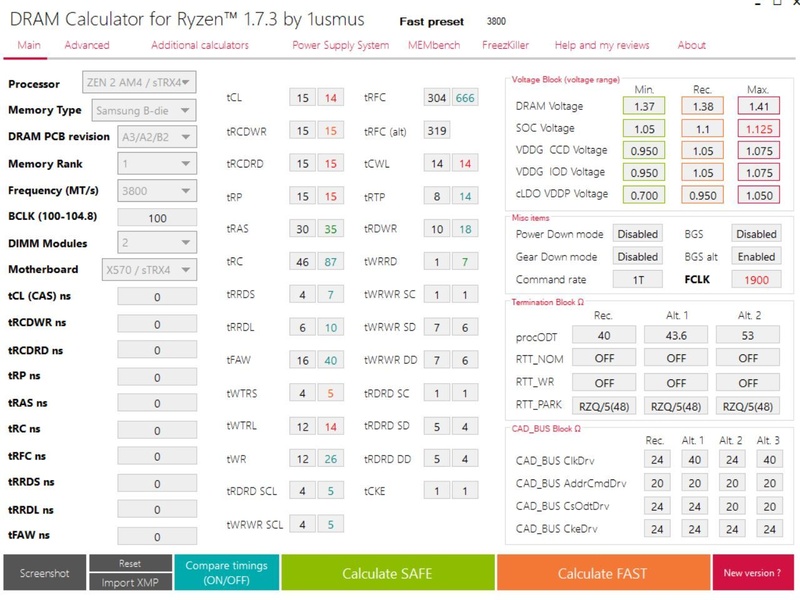Click tCWL value 14 in gray box
Image resolution: width=800 pixels, height=600 pixels.
[437, 163]
